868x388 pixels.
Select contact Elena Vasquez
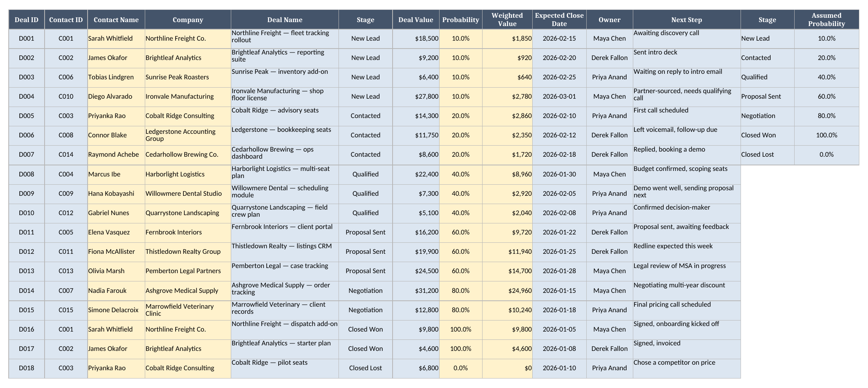[116, 232]
